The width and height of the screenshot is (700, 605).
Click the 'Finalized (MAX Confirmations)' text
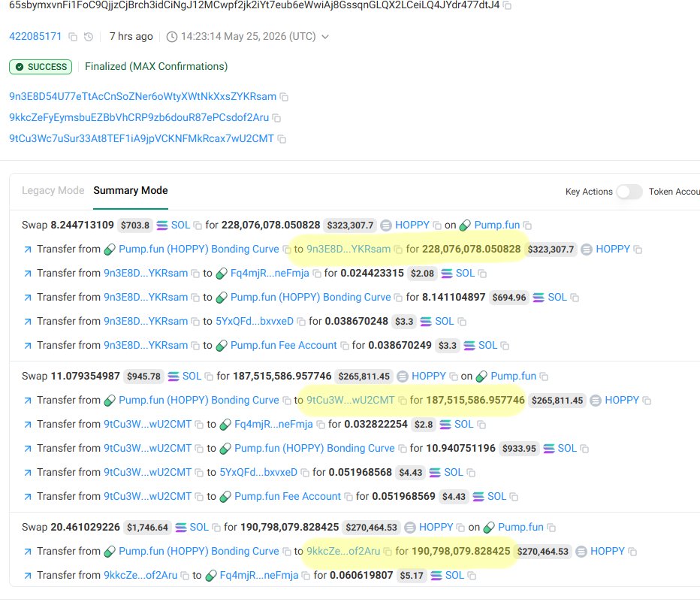tap(156, 67)
